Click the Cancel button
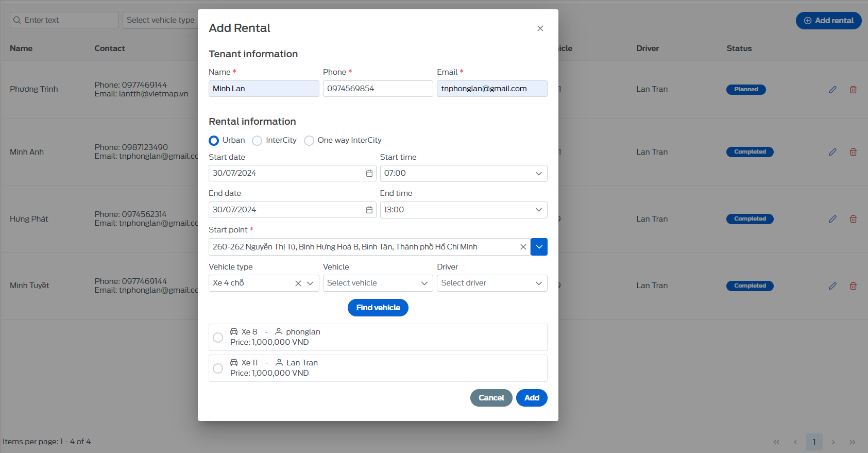Image resolution: width=868 pixels, height=453 pixels. click(491, 398)
